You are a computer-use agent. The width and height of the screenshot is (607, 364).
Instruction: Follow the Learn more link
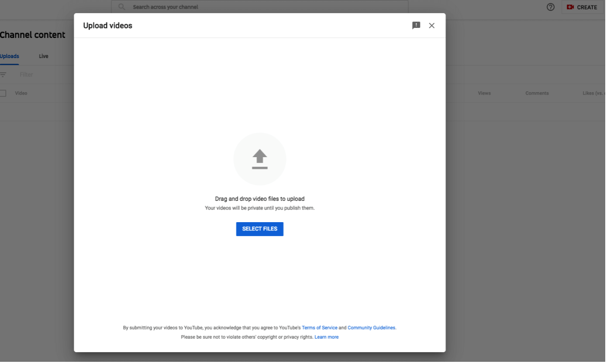pyautogui.click(x=326, y=337)
